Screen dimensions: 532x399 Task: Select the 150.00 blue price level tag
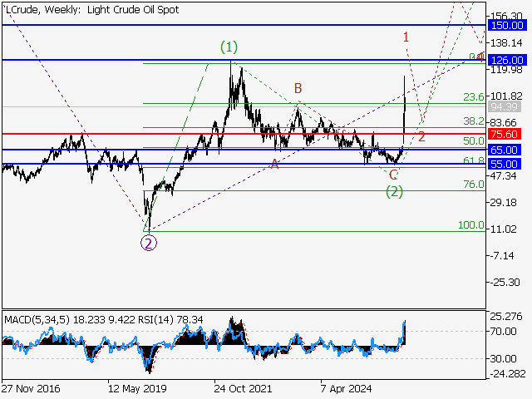coord(506,27)
